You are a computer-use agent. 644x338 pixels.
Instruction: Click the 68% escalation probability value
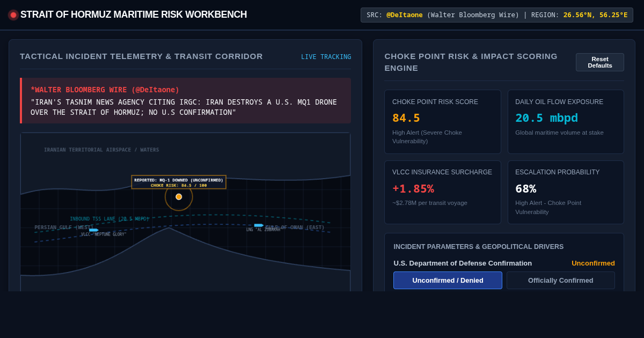point(526,189)
